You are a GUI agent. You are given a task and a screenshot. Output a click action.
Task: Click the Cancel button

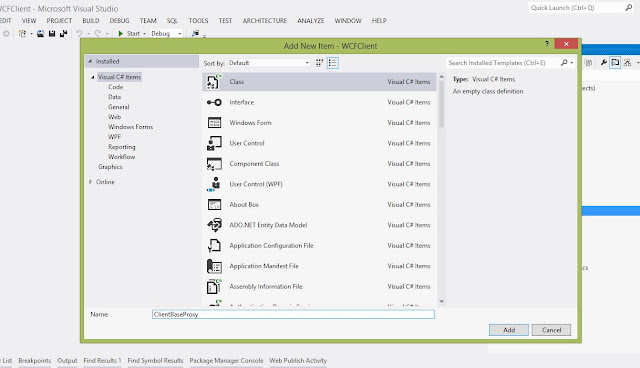point(551,330)
